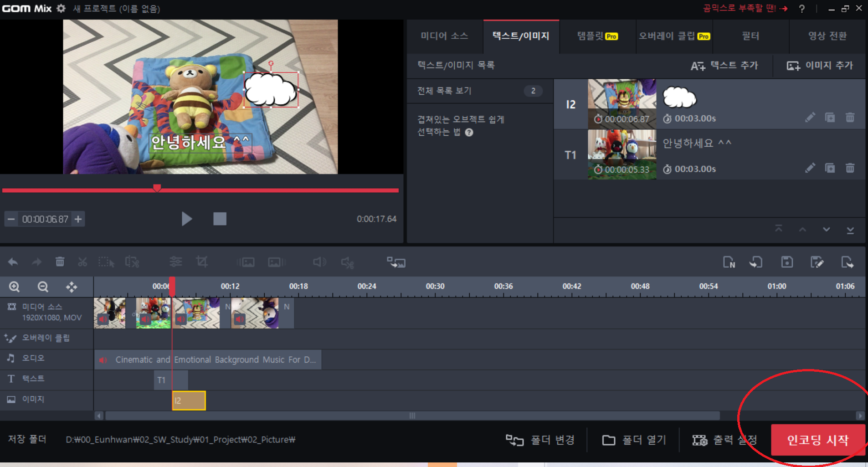Viewport: 868px width, 467px height.
Task: Click 곰믹스로 부족할 땐 link
Action: point(745,8)
